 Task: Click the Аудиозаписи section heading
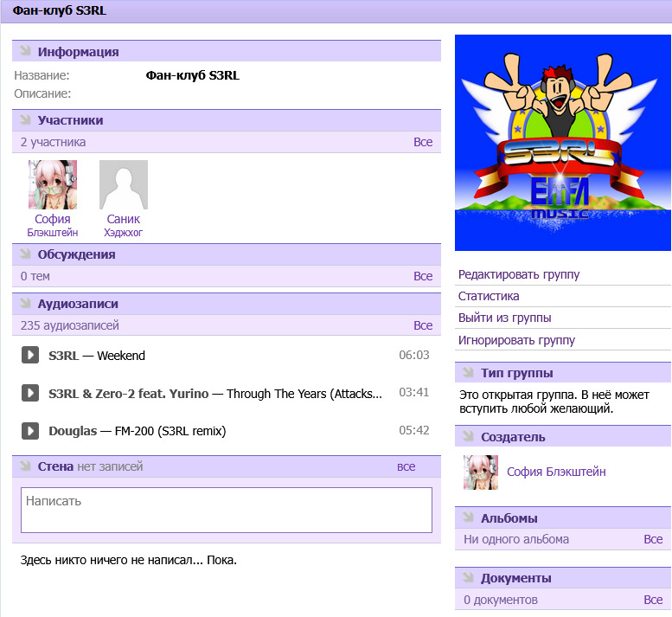(78, 304)
